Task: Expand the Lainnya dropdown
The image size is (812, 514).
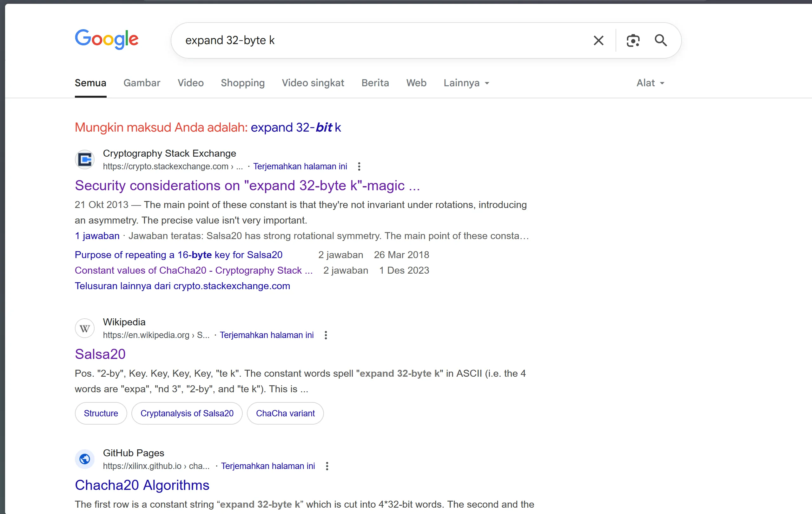Action: [466, 83]
